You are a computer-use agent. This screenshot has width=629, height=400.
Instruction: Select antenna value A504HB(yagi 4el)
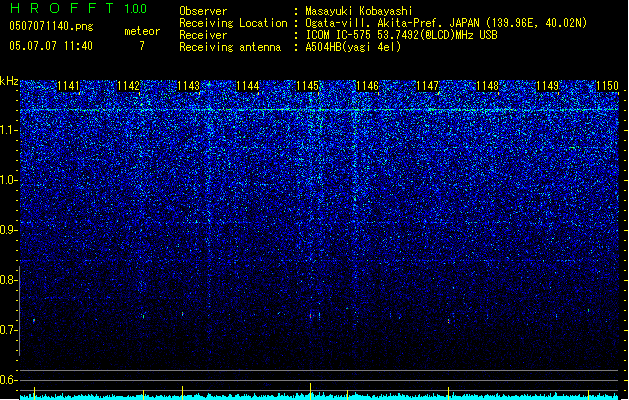point(353,47)
